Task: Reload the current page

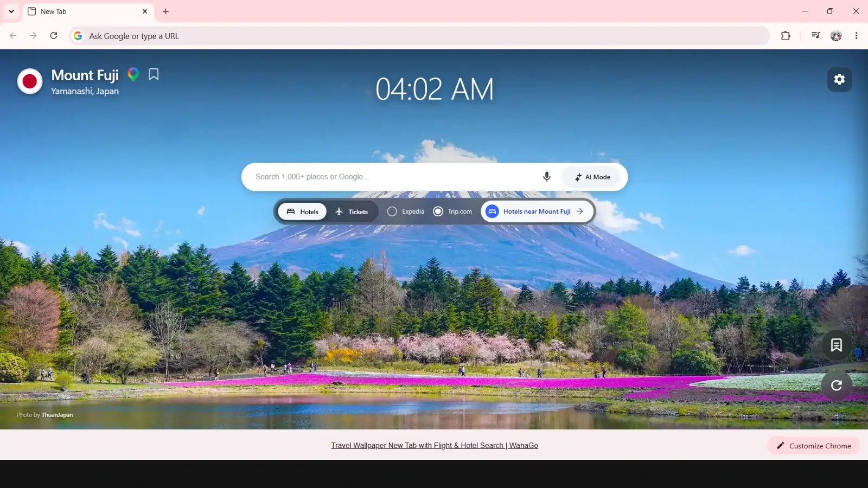Action: tap(54, 36)
